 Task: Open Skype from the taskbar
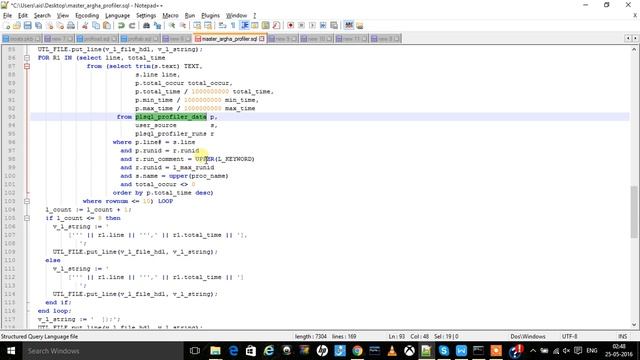[x=444, y=351]
